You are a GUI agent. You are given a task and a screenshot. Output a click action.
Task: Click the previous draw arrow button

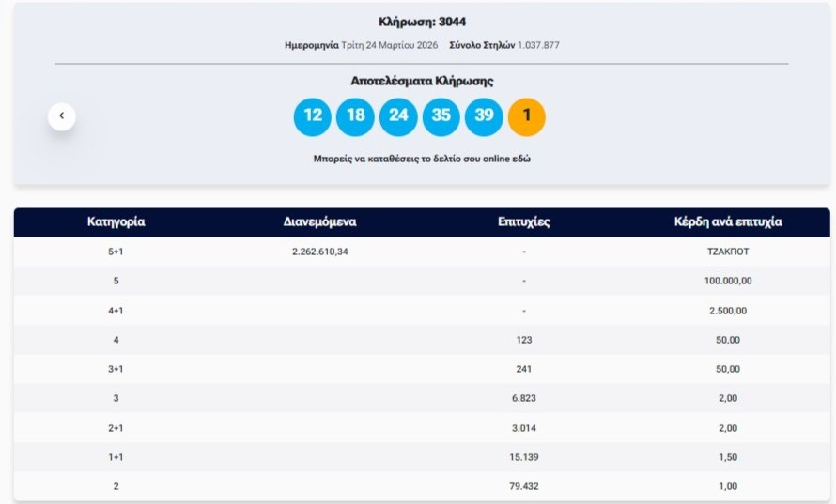pos(62,116)
